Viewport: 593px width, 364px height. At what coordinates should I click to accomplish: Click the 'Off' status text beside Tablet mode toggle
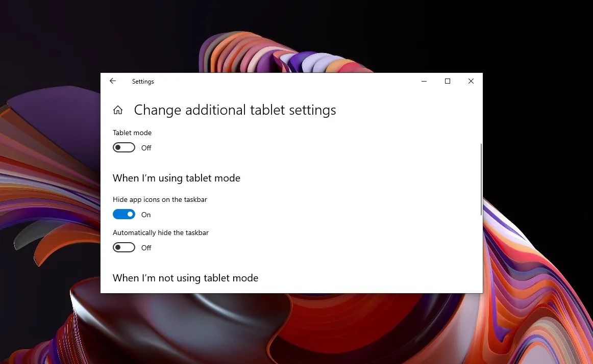click(146, 148)
